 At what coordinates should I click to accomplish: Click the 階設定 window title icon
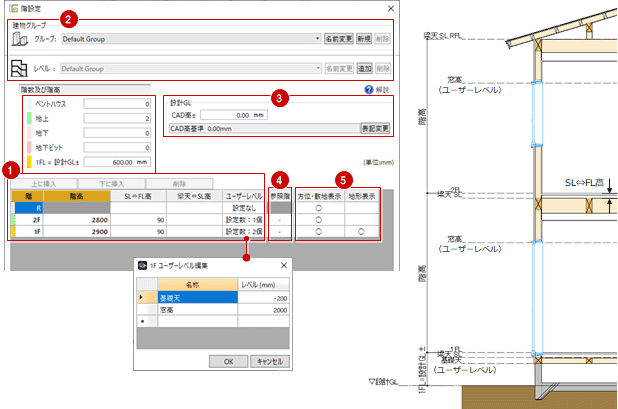[11, 8]
